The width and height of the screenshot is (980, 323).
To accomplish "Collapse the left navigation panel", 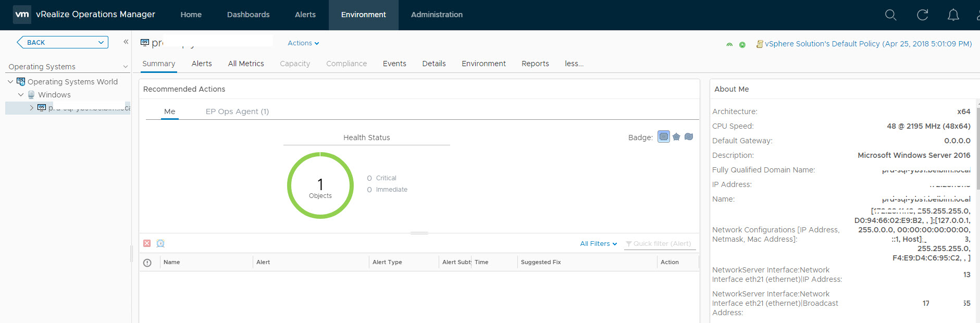I will (x=126, y=42).
